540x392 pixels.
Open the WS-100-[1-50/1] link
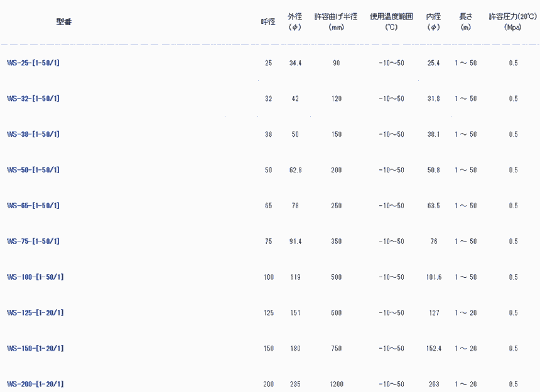click(35, 277)
